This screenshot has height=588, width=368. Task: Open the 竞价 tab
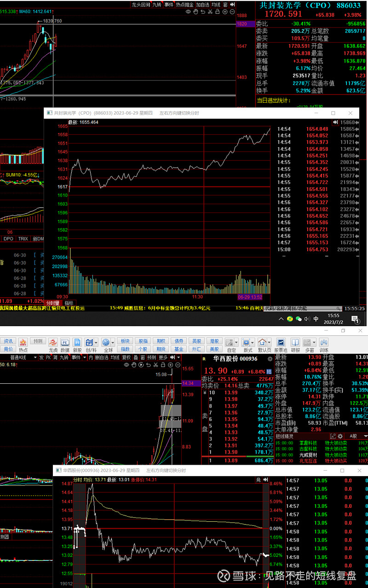click(8, 349)
